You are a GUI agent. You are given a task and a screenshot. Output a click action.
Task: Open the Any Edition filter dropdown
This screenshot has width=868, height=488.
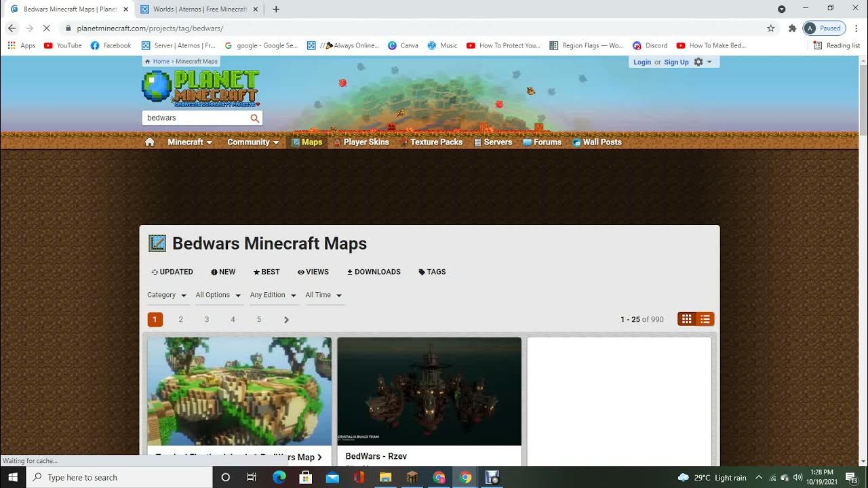[273, 295]
